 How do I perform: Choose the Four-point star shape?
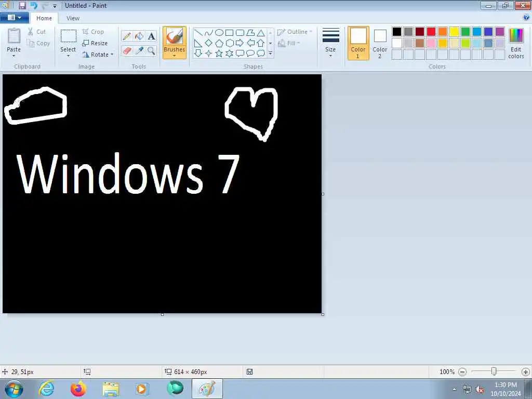(x=209, y=54)
